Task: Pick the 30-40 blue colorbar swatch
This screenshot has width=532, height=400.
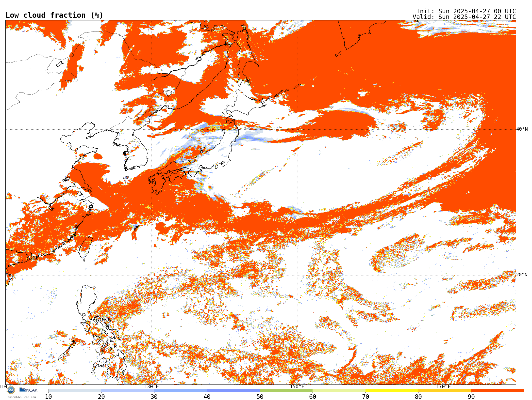Action: [x=181, y=391]
